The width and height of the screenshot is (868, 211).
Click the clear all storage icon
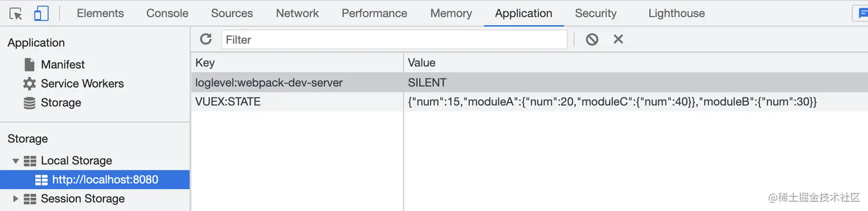tap(592, 39)
